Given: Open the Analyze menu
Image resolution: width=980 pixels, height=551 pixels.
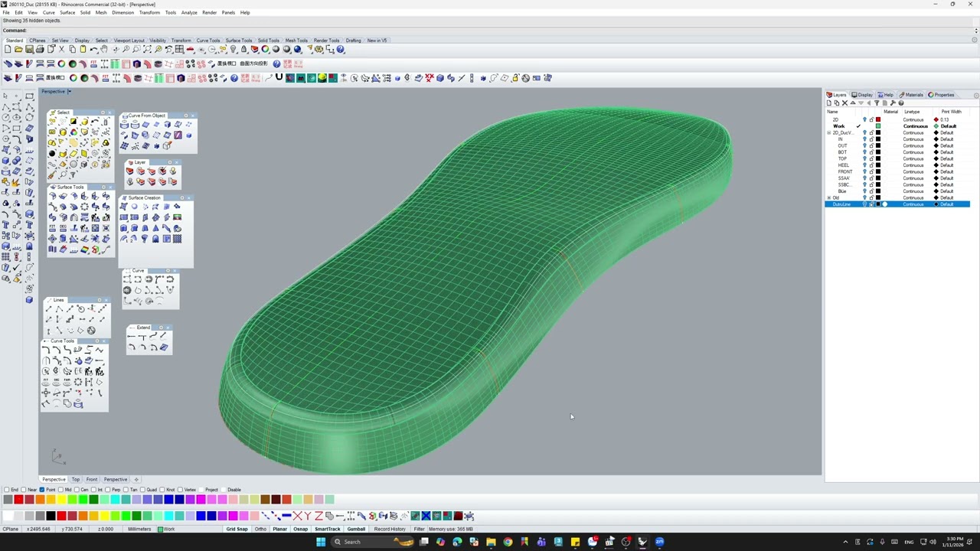Looking at the screenshot, I should tap(189, 12).
